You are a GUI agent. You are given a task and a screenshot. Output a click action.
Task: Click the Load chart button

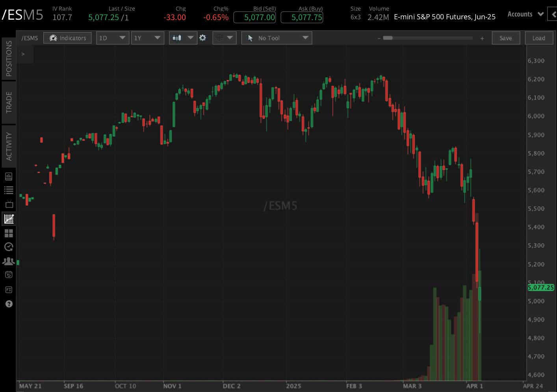[x=538, y=38]
